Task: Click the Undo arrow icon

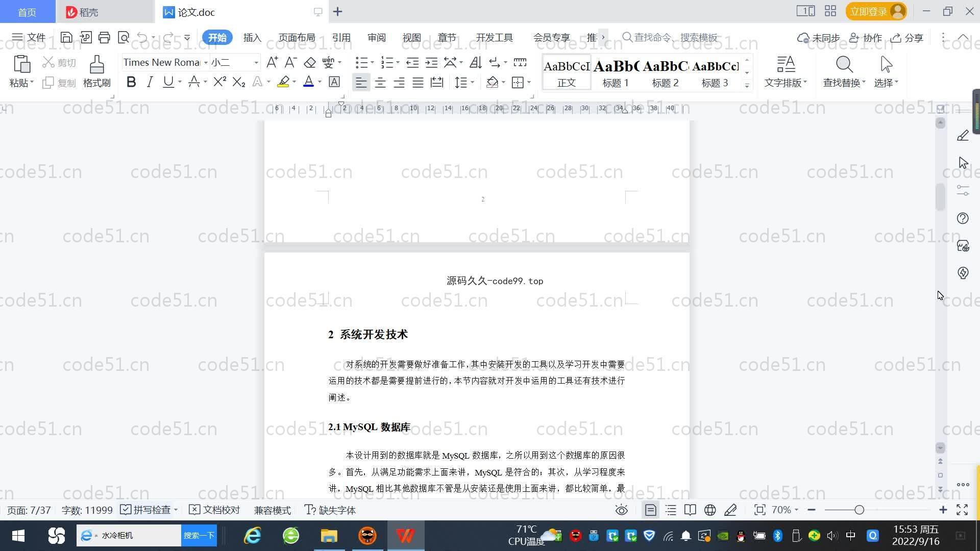Action: click(x=142, y=37)
